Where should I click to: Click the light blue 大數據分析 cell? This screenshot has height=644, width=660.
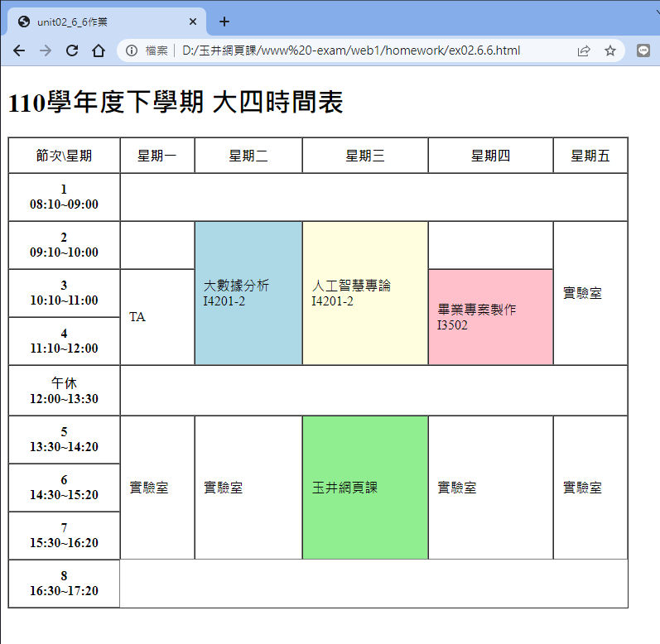pyautogui.click(x=248, y=293)
